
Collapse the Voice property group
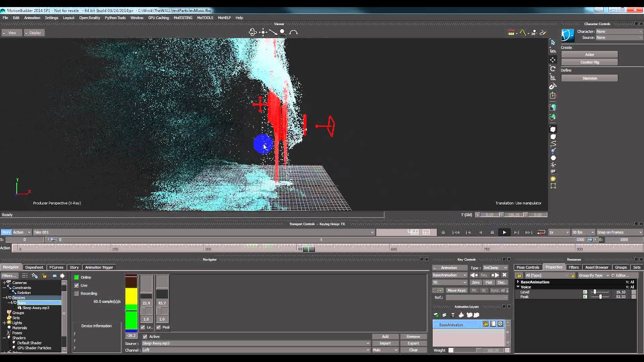click(518, 287)
